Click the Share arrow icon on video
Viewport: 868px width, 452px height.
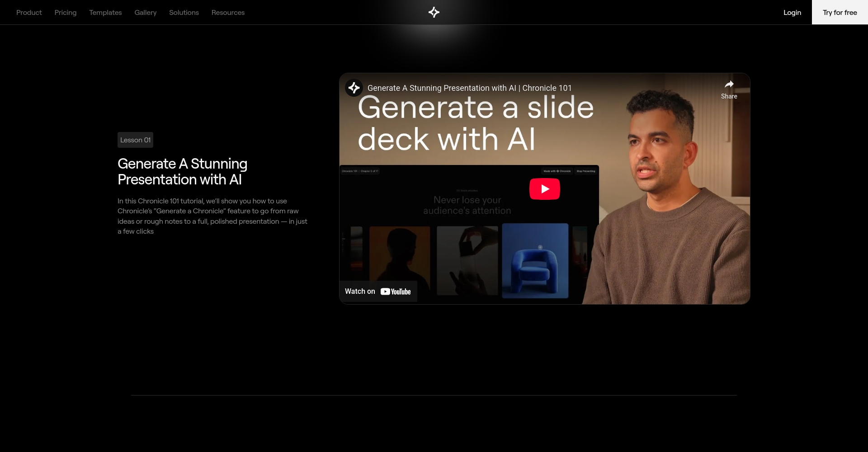tap(729, 85)
